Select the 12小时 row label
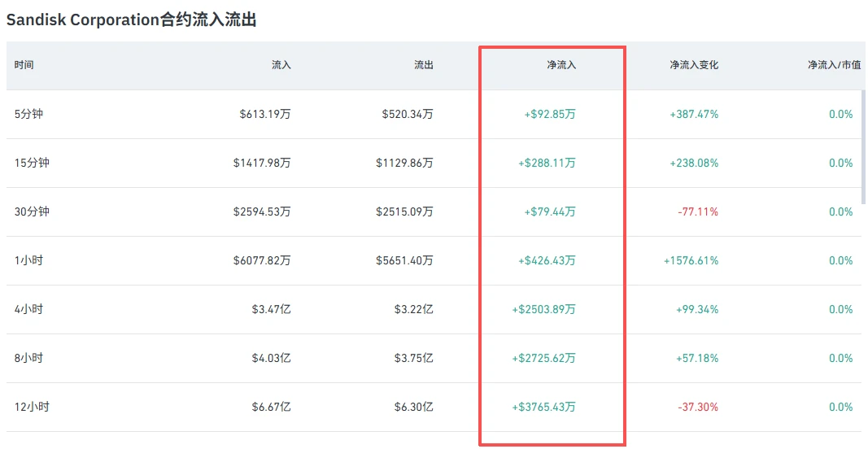Screen dimensions: 868x449 pos(32,407)
